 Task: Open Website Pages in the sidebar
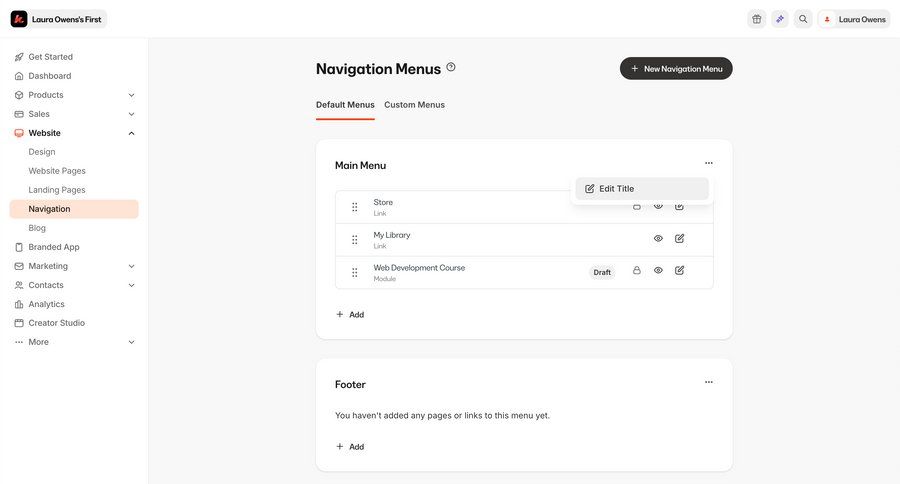(57, 171)
